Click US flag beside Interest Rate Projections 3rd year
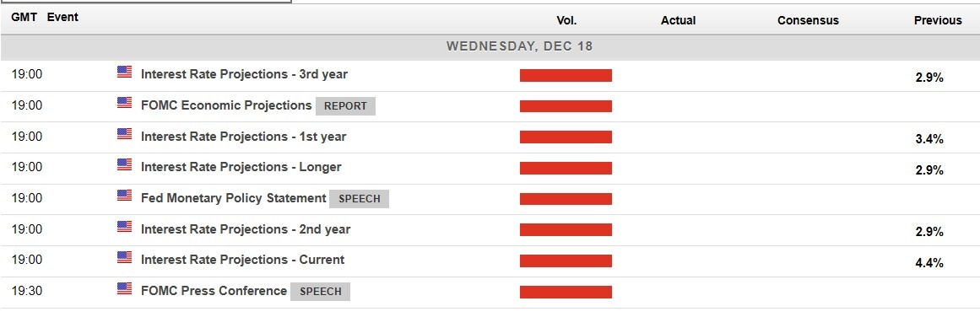This screenshot has height=317, width=980. pyautogui.click(x=124, y=73)
